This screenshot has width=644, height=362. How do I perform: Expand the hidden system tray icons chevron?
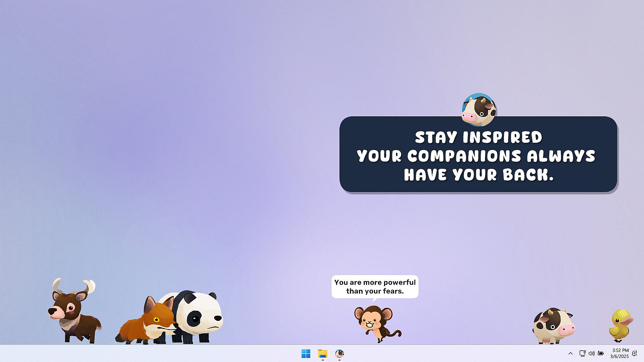(570, 353)
